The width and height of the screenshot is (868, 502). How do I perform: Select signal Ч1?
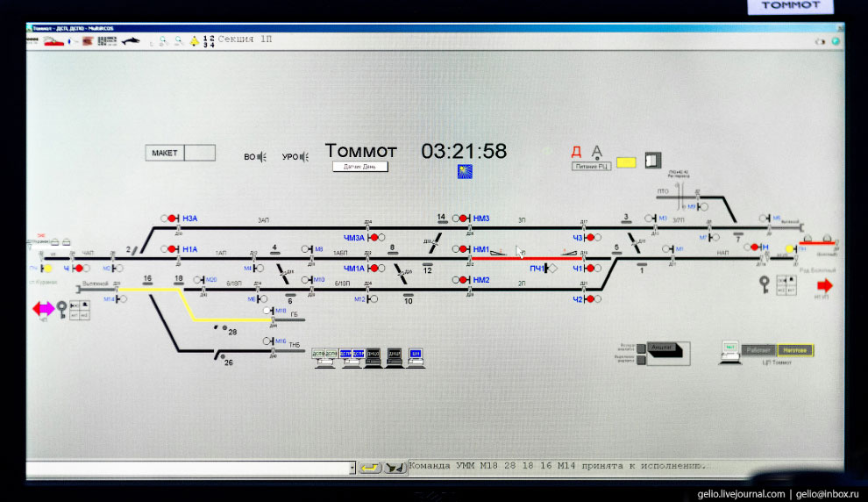587,269
